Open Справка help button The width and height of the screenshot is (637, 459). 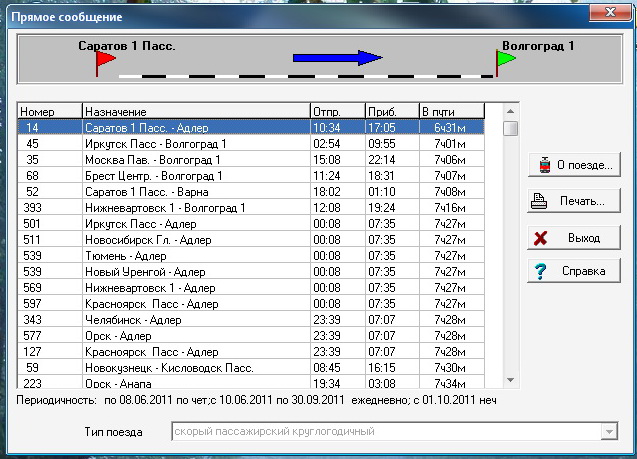(x=574, y=271)
